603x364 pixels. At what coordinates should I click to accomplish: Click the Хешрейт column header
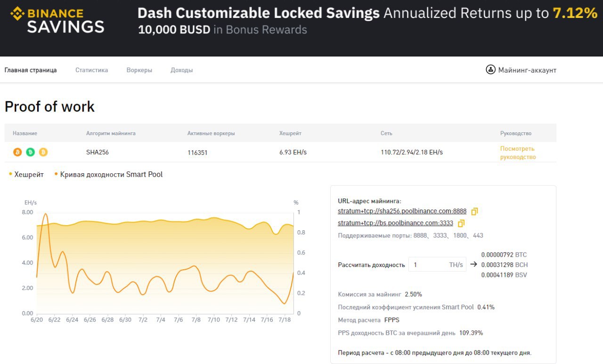[290, 133]
